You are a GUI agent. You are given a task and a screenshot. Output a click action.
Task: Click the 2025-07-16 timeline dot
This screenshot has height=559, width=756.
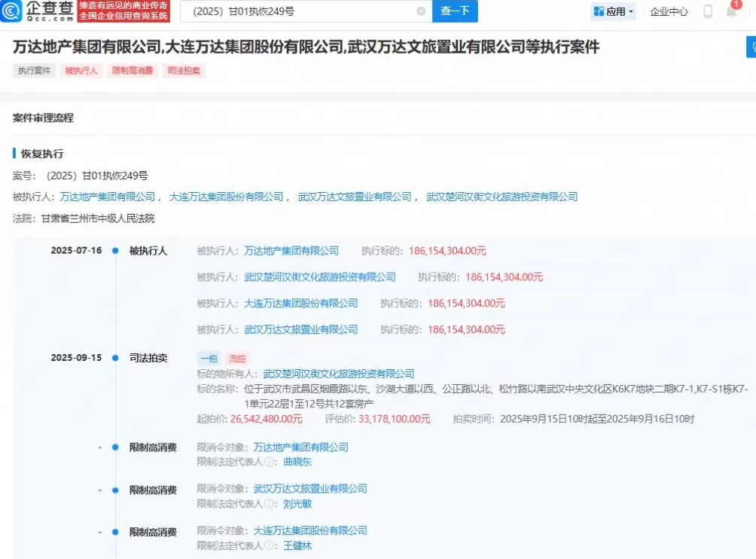pos(115,251)
